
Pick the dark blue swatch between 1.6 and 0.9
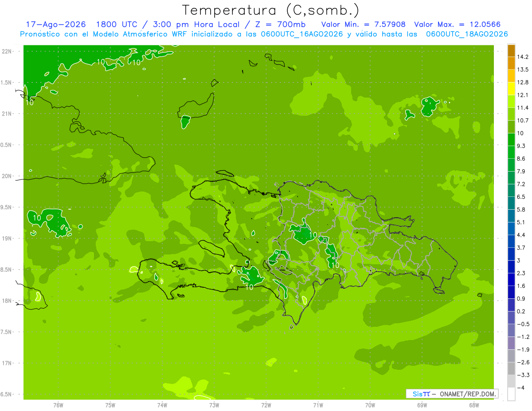pyautogui.click(x=511, y=292)
